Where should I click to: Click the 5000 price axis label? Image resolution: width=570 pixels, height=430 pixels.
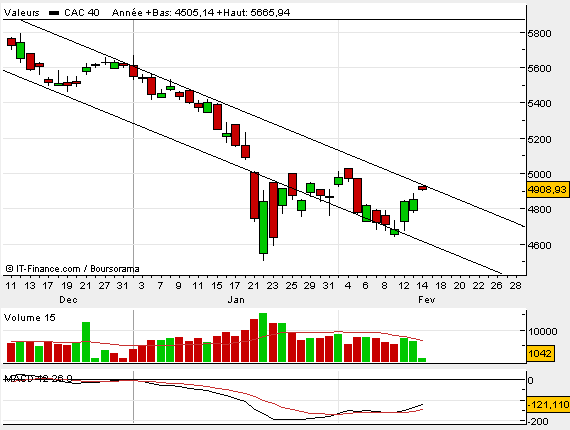pyautogui.click(x=540, y=174)
